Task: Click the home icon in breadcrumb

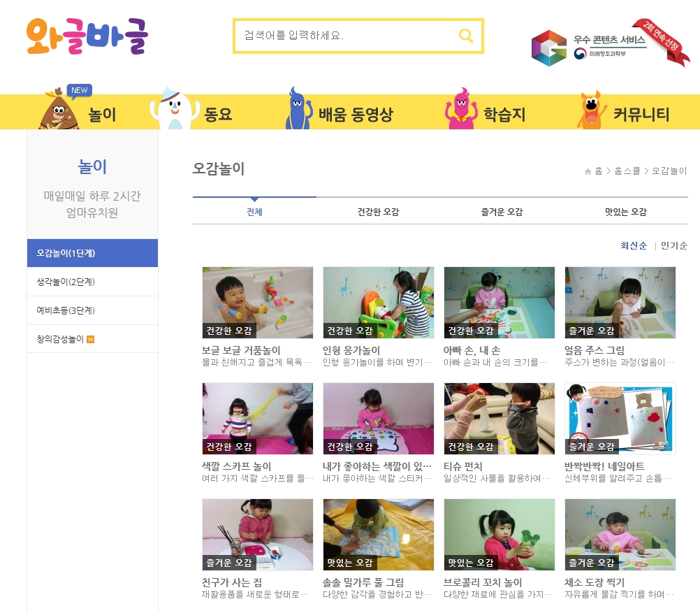Action: click(x=588, y=171)
